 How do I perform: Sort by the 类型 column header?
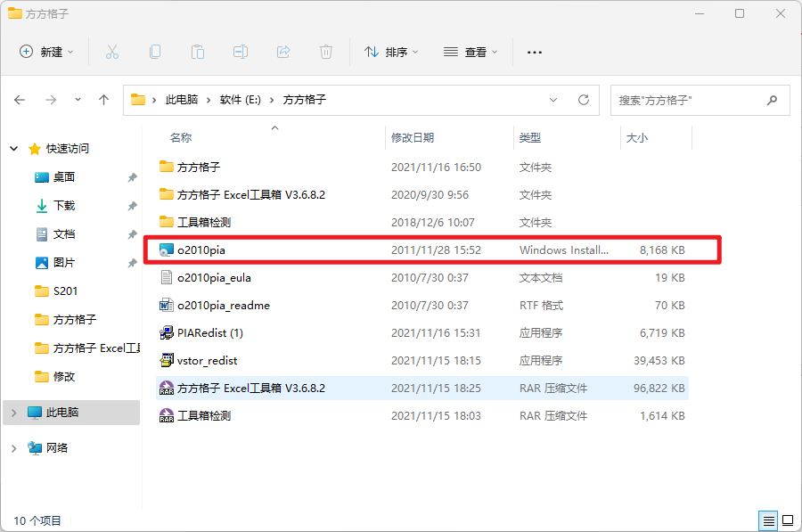click(x=530, y=137)
